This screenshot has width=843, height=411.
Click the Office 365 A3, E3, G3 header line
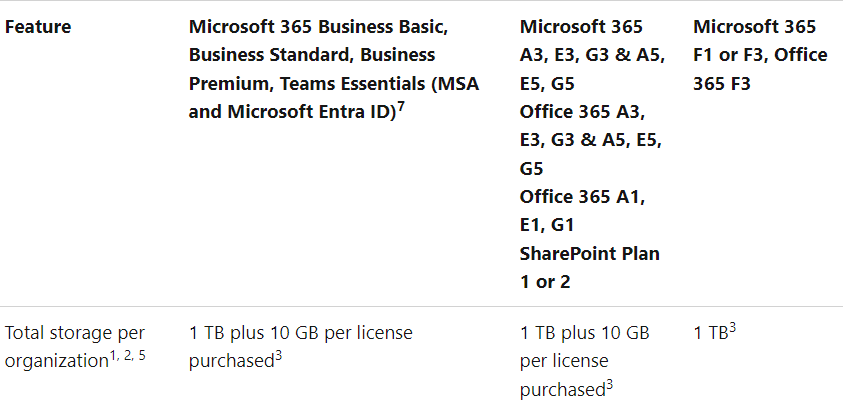(x=591, y=140)
